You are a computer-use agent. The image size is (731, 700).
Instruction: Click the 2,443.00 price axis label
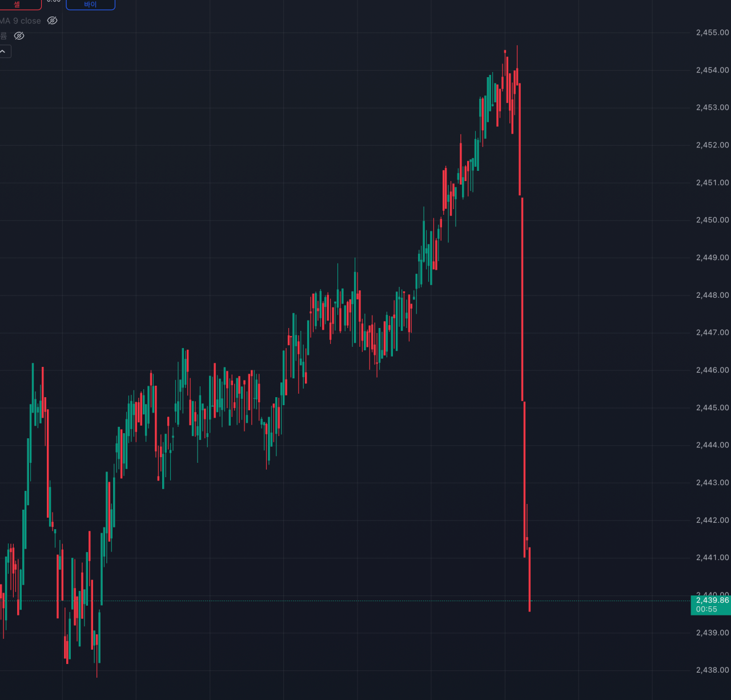(x=712, y=483)
